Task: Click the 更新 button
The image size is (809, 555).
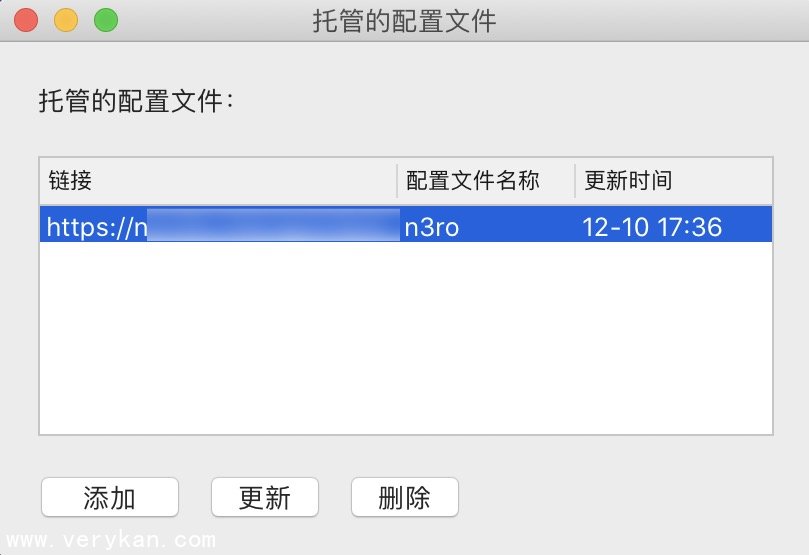Action: coord(265,497)
